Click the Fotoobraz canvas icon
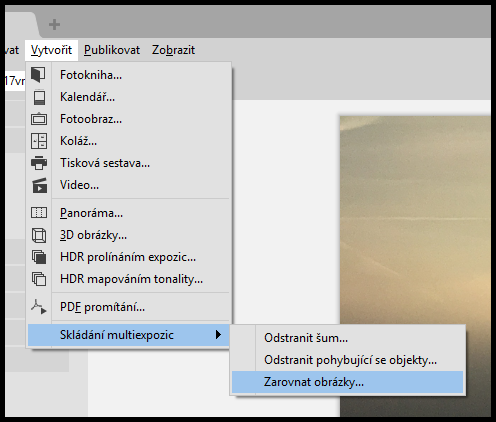 click(39, 119)
